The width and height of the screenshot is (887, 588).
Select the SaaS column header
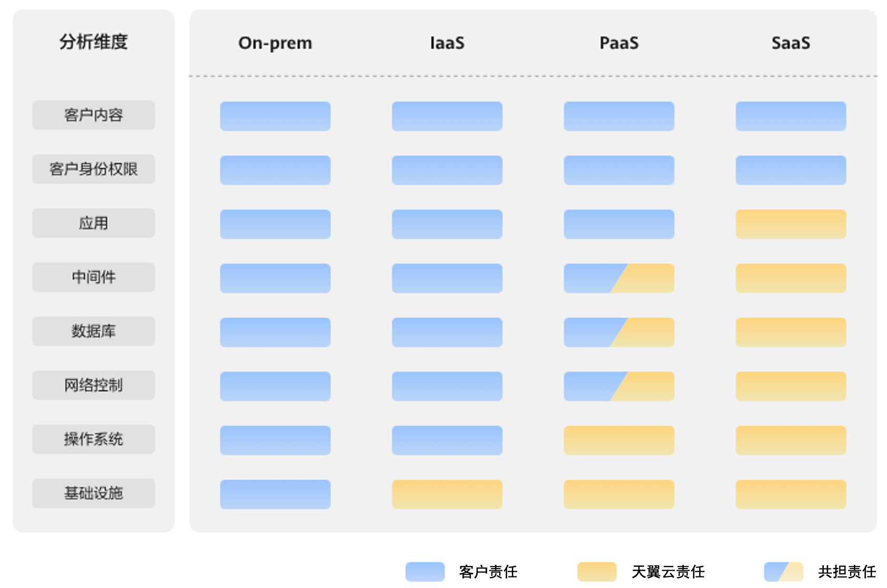[x=791, y=43]
